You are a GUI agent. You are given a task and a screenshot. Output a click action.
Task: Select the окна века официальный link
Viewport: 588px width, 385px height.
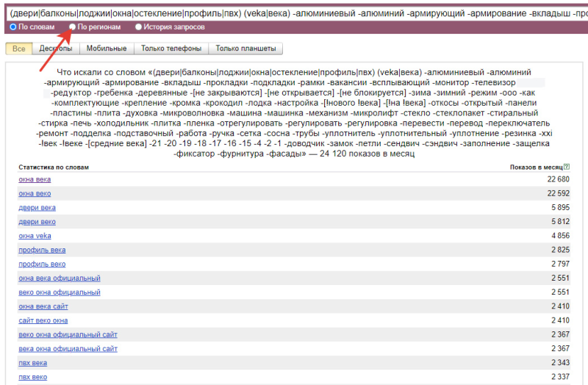click(59, 278)
